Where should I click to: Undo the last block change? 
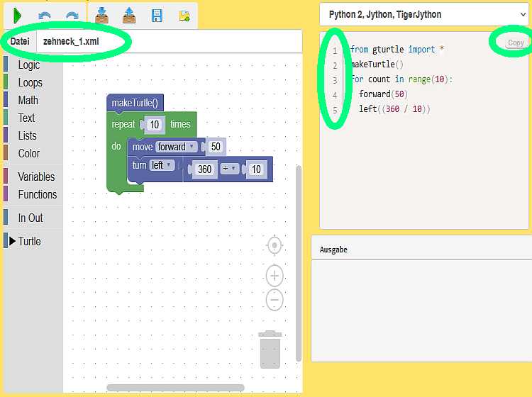point(45,16)
